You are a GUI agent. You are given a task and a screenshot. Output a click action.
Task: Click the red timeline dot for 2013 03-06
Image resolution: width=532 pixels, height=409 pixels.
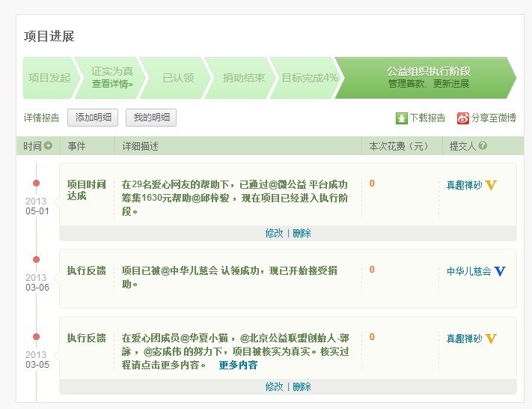[x=37, y=259]
